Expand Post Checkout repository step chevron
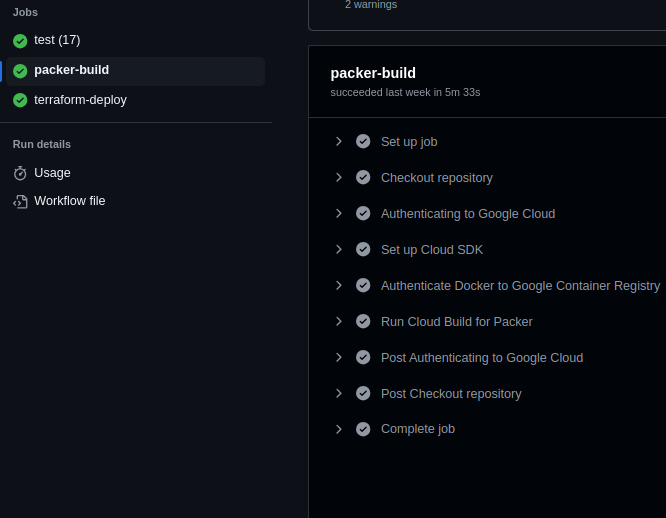The image size is (666, 518). click(x=339, y=394)
